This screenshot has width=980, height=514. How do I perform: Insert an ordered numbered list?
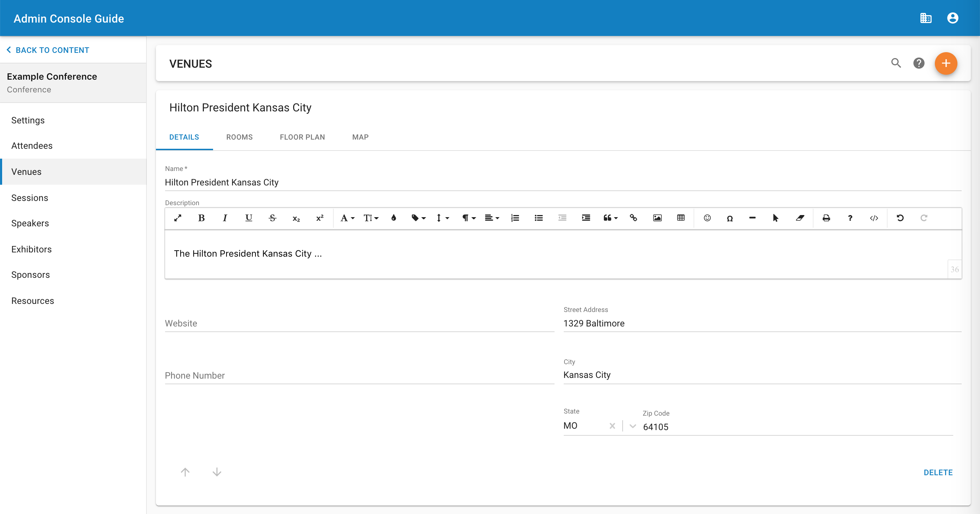pyautogui.click(x=515, y=218)
